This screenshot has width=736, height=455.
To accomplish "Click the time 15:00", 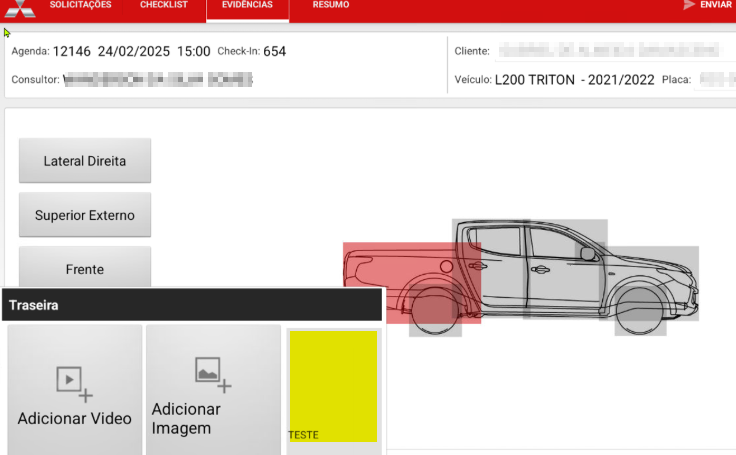I will coord(193,51).
